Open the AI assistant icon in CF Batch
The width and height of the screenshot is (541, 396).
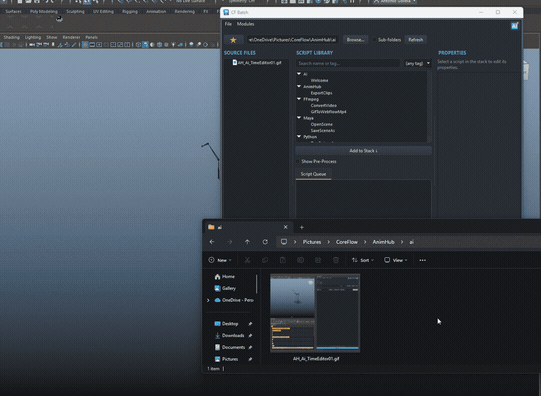tap(514, 26)
